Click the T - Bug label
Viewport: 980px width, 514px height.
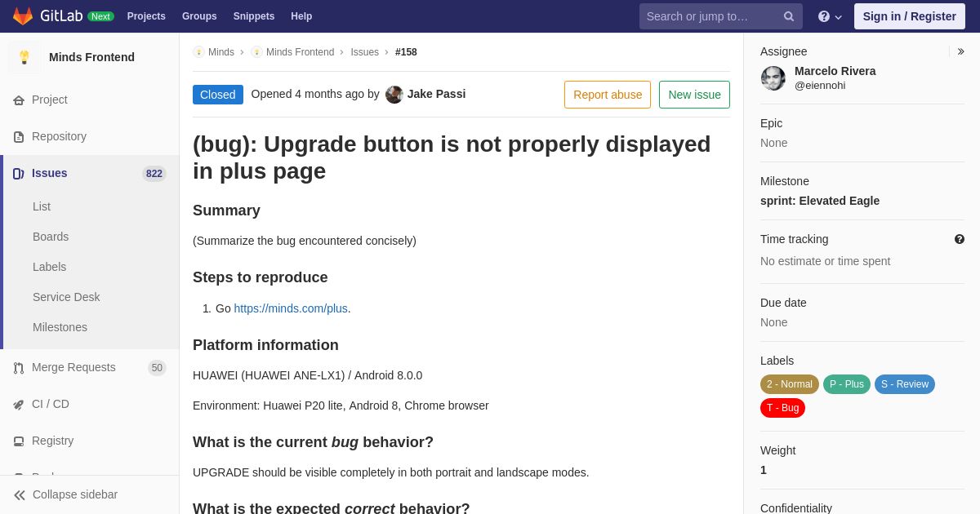[x=782, y=408]
